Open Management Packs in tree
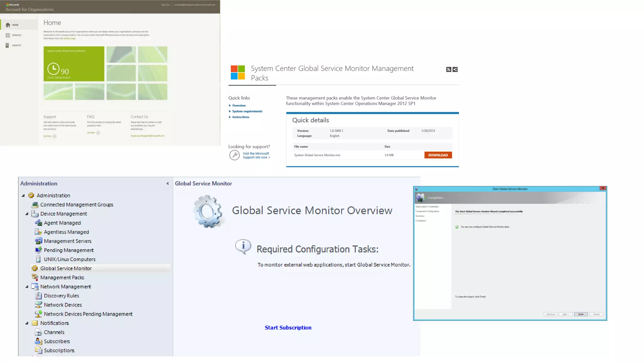 coord(62,277)
